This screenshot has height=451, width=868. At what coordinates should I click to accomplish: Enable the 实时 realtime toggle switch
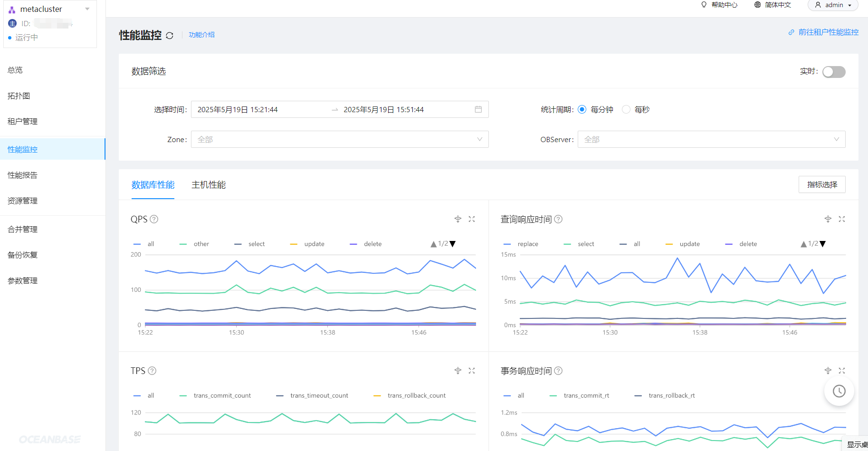[834, 72]
